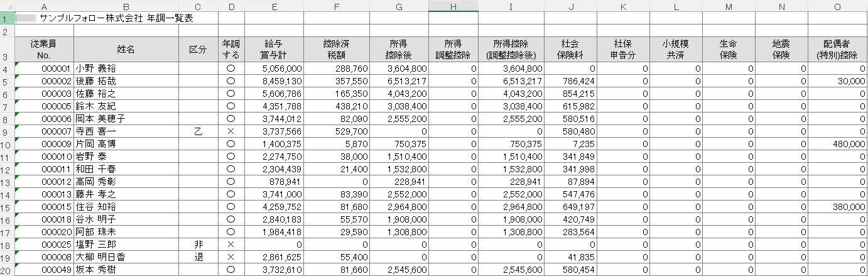Click the 年調する header cell

coord(231,50)
